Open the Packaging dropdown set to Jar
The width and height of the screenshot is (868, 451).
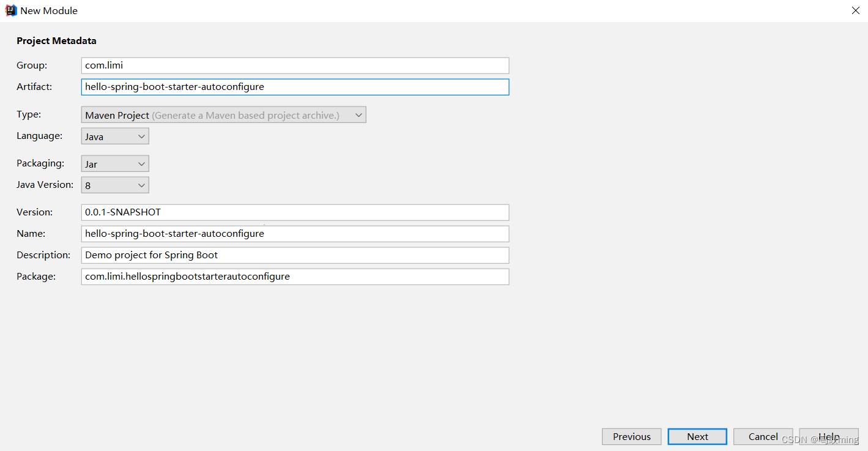(115, 164)
